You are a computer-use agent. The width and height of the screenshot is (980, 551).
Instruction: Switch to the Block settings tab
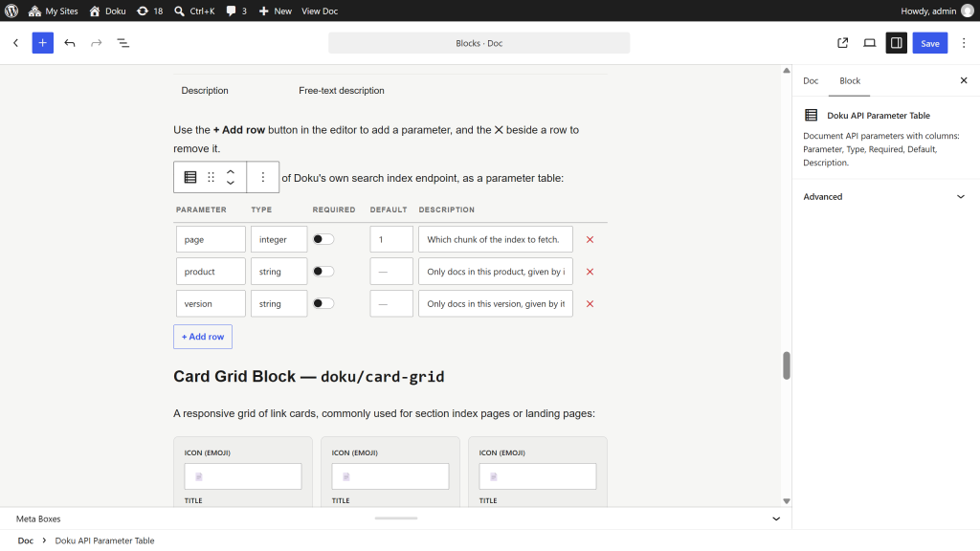click(850, 80)
